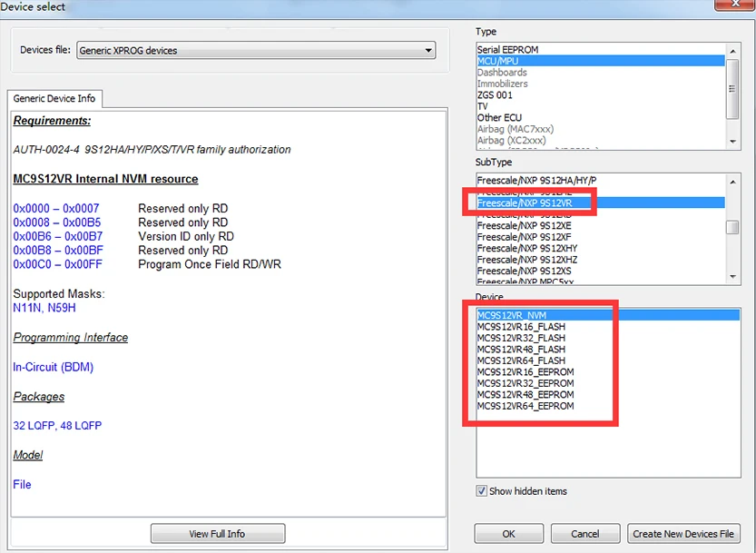Select Freescale/NXP 9S12XHY subtype
Screen dimensions: 756x553
point(601,249)
